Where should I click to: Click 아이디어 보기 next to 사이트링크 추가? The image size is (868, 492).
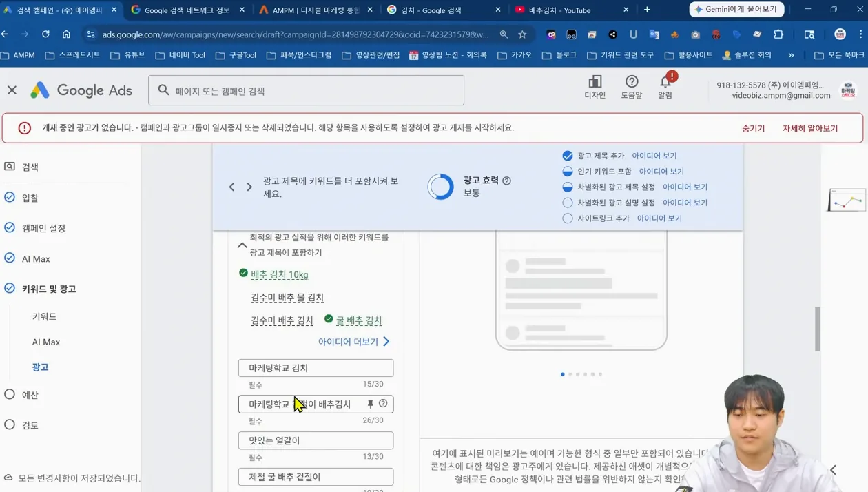[x=659, y=218]
